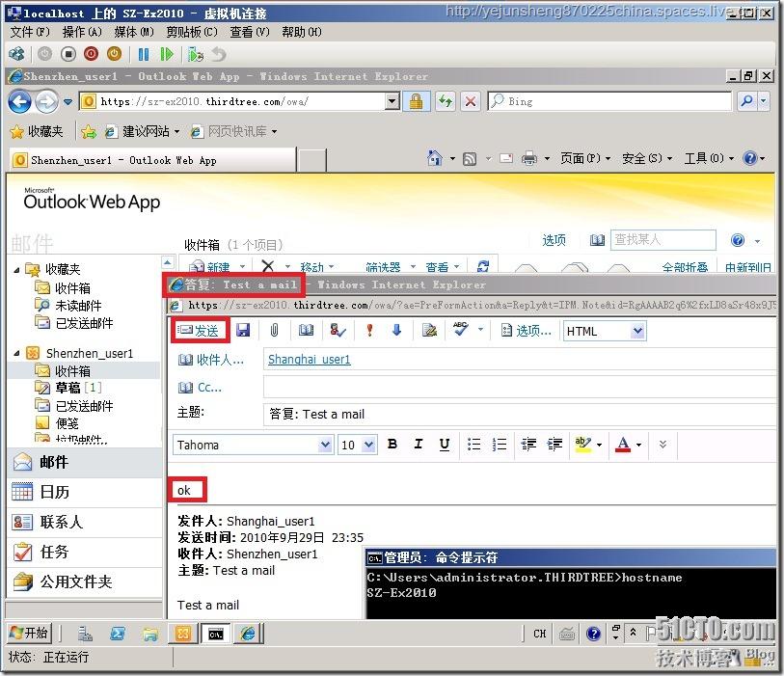Toggle numbered list
784x676 pixels.
tap(499, 444)
